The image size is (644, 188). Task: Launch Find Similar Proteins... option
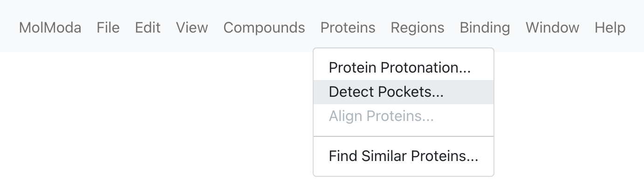[x=404, y=156]
